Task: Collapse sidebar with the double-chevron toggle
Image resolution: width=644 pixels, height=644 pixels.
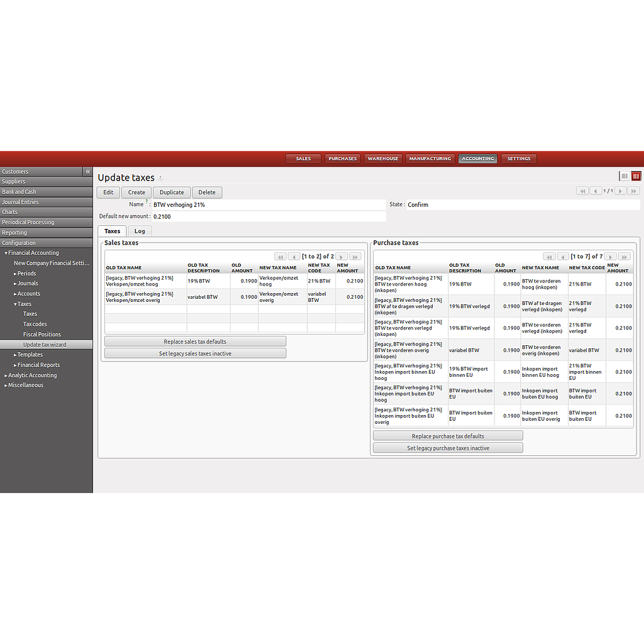Action: click(x=87, y=171)
